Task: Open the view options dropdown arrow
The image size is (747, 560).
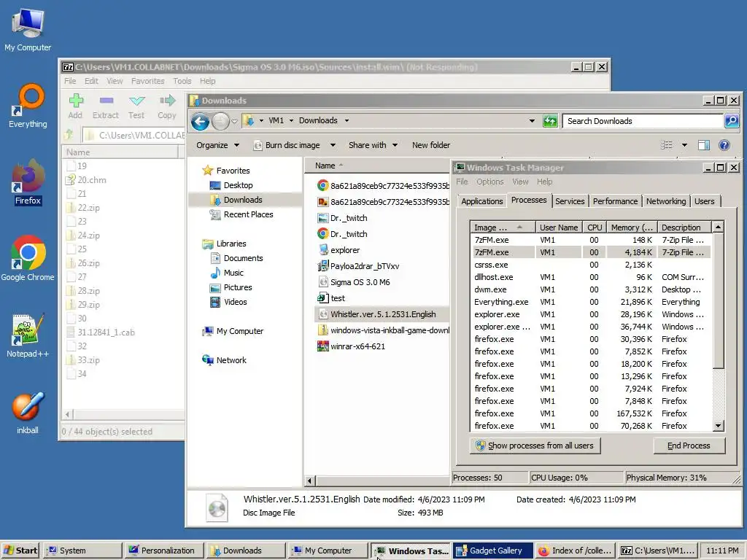Action: 684,145
